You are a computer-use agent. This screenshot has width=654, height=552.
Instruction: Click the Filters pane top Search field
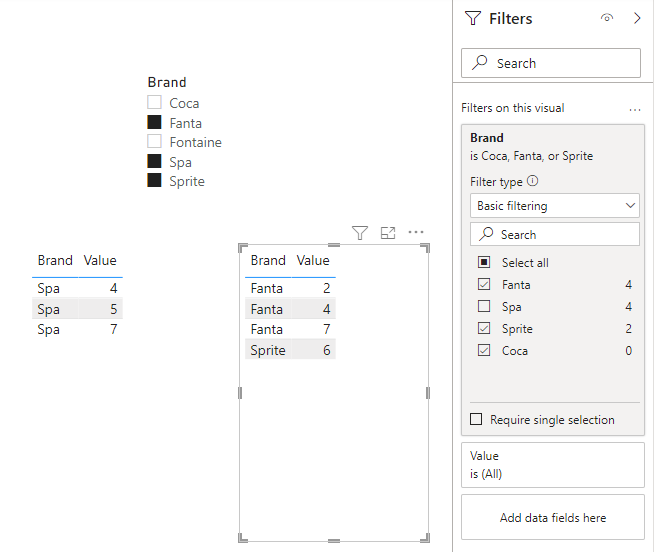coord(551,63)
